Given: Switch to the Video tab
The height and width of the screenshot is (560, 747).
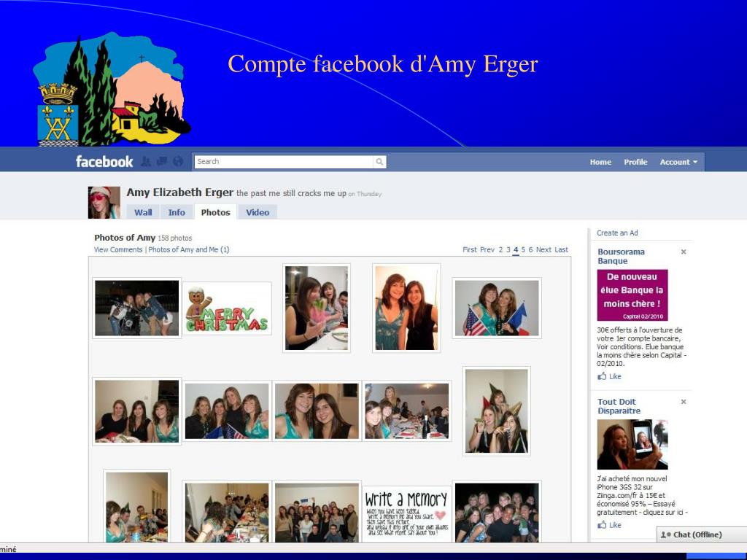Looking at the screenshot, I should pos(258,212).
